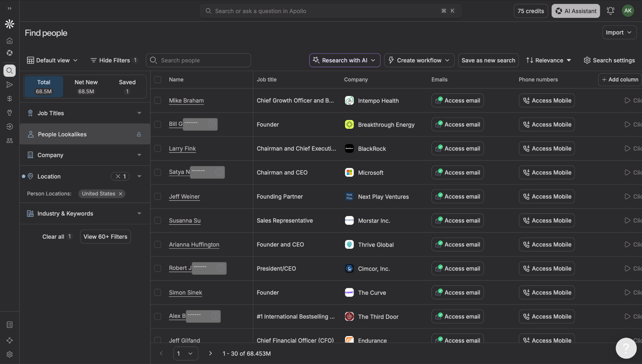
Task: Focus the Search people field
Action: pyautogui.click(x=198, y=60)
